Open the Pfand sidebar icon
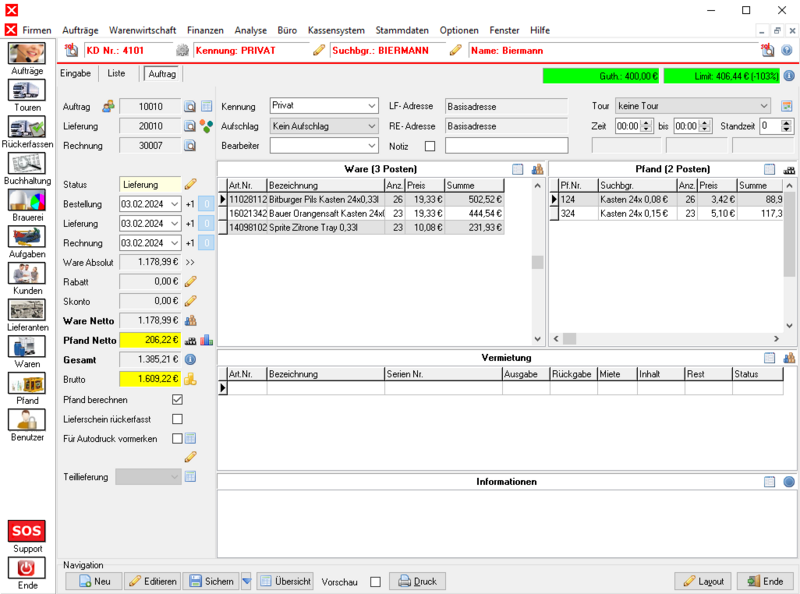The image size is (800, 594). coord(27,383)
